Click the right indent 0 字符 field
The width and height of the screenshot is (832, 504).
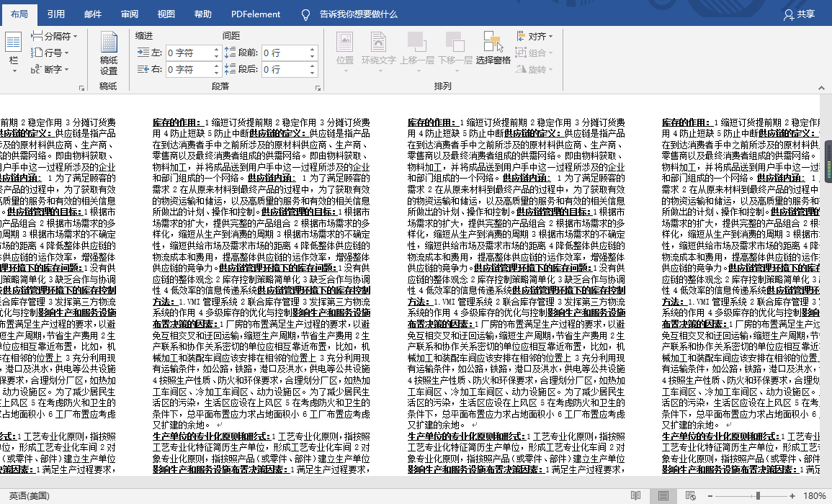pos(189,70)
